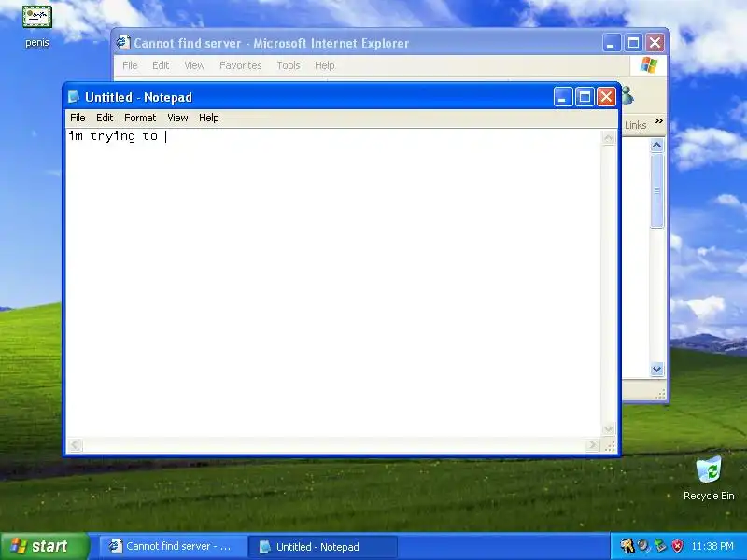Open the Edit menu in Notepad
The image size is (747, 560).
tap(105, 118)
